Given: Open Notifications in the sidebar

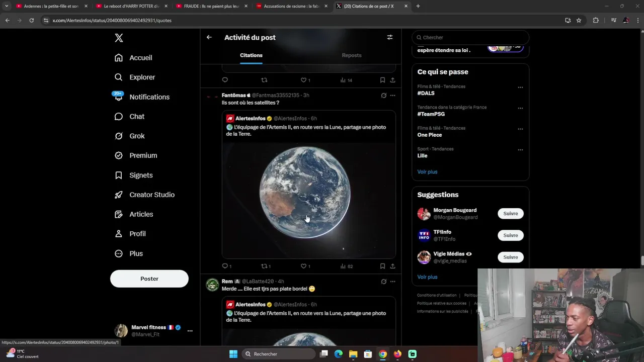Looking at the screenshot, I should 142,97.
